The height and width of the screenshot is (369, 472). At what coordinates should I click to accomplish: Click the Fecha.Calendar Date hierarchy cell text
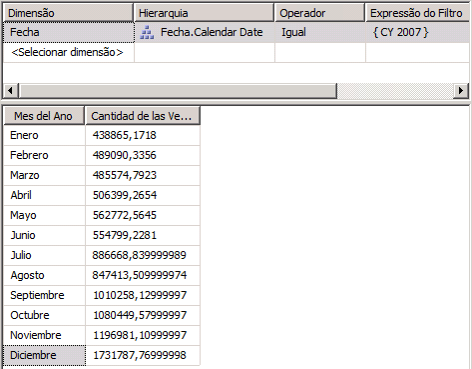[x=212, y=32]
